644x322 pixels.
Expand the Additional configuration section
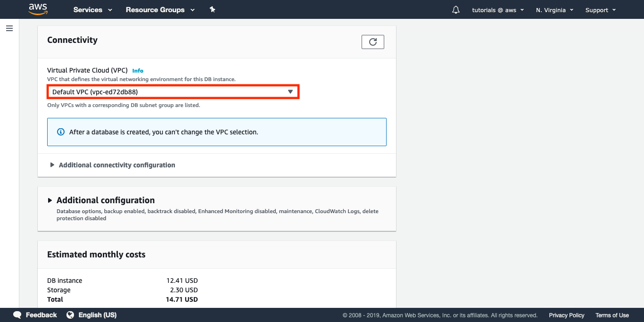(x=105, y=200)
